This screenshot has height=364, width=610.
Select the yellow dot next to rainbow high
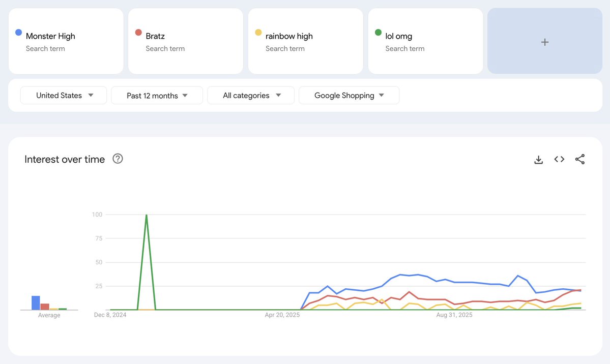[x=258, y=32]
